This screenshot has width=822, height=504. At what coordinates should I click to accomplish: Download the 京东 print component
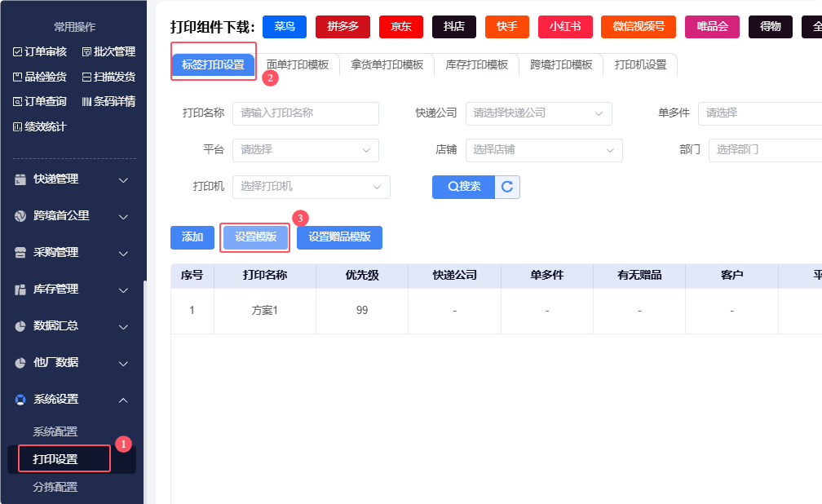tap(401, 27)
